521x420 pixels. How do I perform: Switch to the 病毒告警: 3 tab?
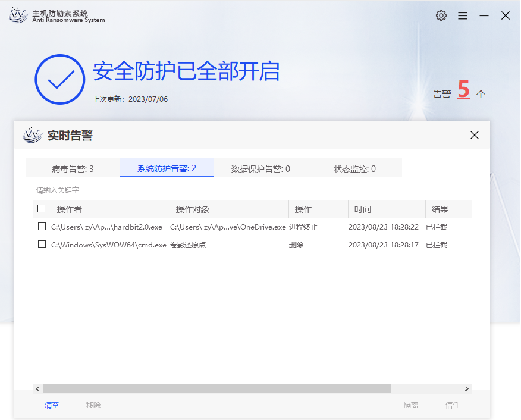pos(73,169)
